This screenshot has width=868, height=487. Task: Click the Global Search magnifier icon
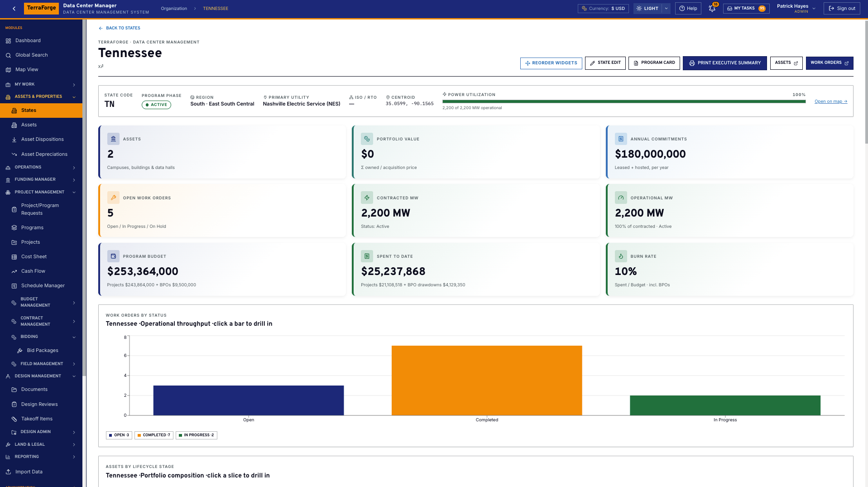pos(8,55)
